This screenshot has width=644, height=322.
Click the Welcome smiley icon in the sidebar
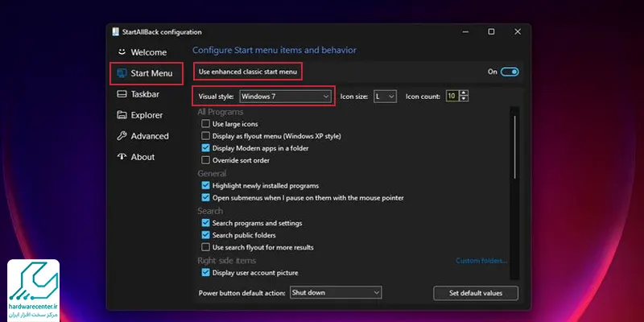point(122,52)
